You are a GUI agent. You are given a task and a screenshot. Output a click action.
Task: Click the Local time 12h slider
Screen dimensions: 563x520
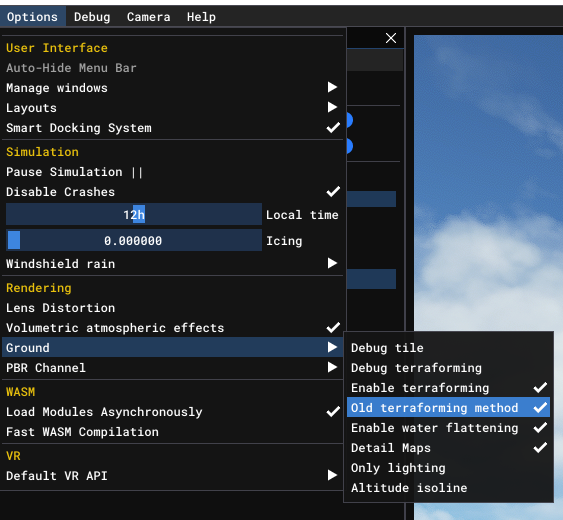(134, 214)
